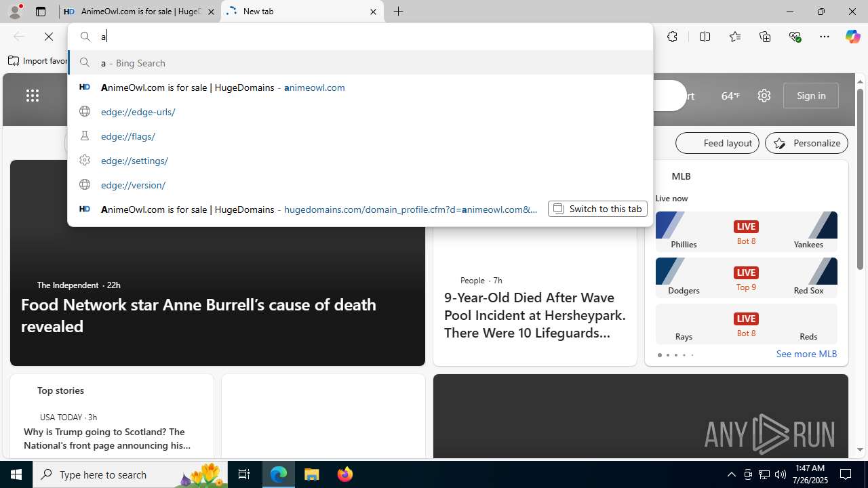Click the Sign in button
The width and height of the screenshot is (868, 488).
click(x=811, y=96)
